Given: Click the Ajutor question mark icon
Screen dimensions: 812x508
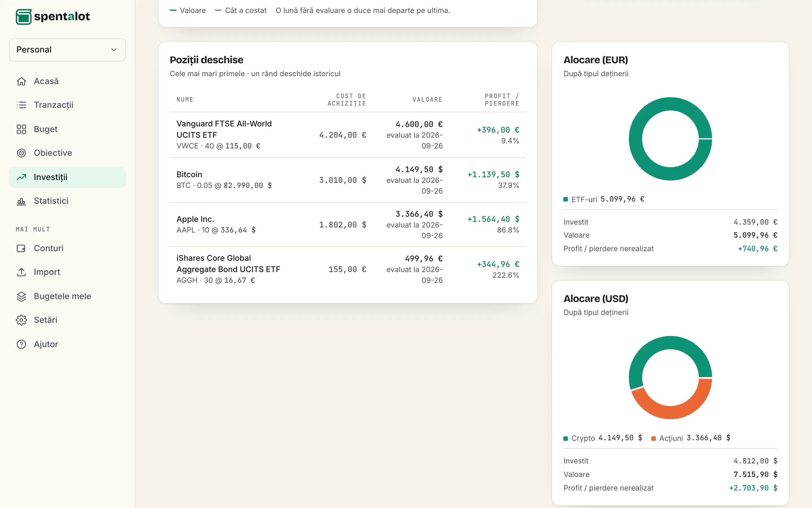Looking at the screenshot, I should pyautogui.click(x=21, y=344).
